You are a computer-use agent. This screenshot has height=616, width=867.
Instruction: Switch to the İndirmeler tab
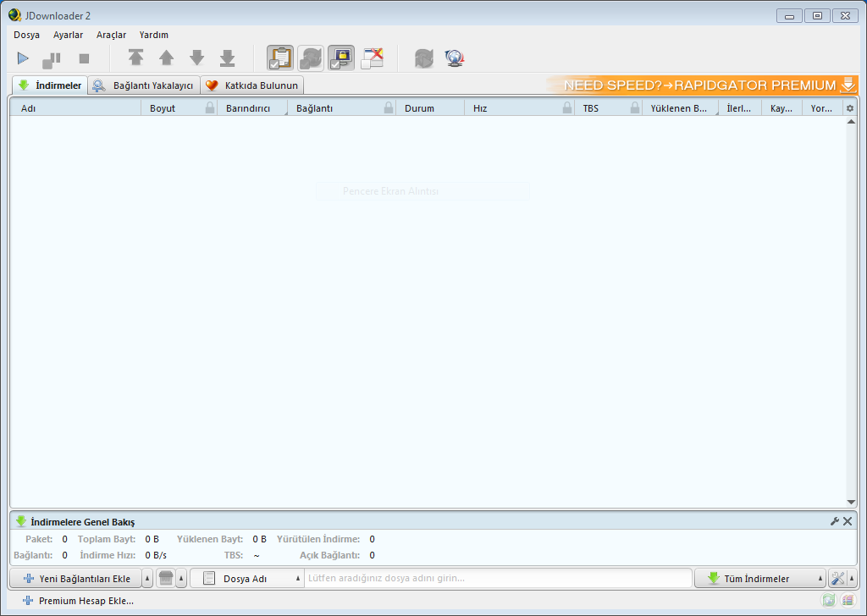click(x=50, y=85)
